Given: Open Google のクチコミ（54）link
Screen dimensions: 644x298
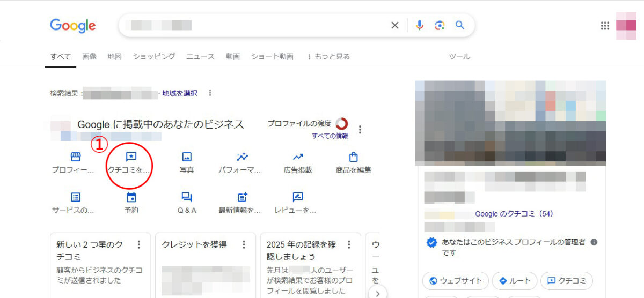Looking at the screenshot, I should 514,214.
